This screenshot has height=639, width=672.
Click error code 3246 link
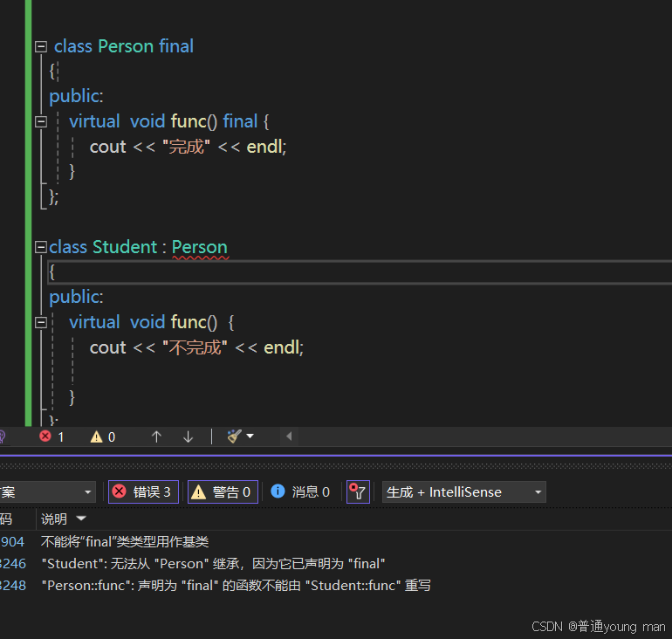point(13,564)
